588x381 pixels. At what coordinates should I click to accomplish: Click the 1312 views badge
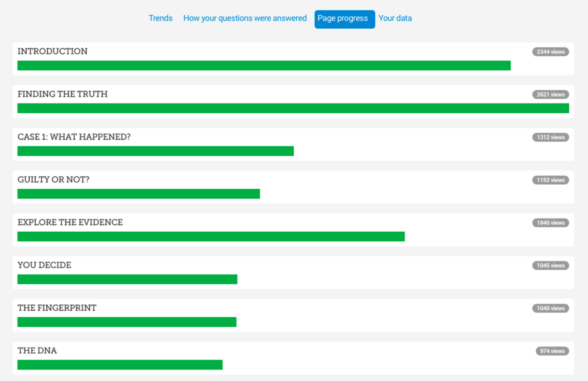(x=550, y=137)
